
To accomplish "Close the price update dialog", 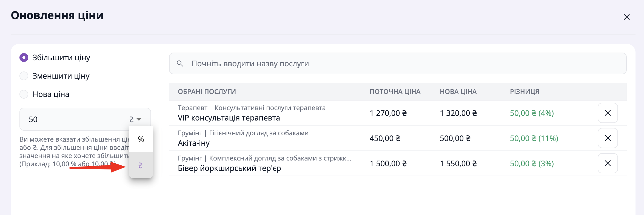I will point(626,17).
